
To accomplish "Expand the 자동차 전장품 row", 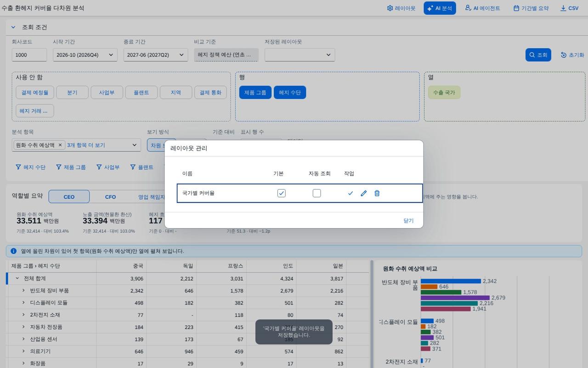I will tap(23, 327).
